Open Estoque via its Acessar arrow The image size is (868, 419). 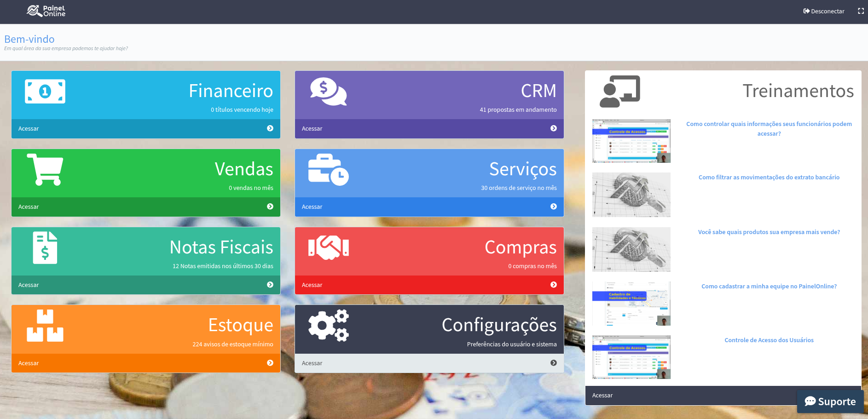click(x=270, y=363)
